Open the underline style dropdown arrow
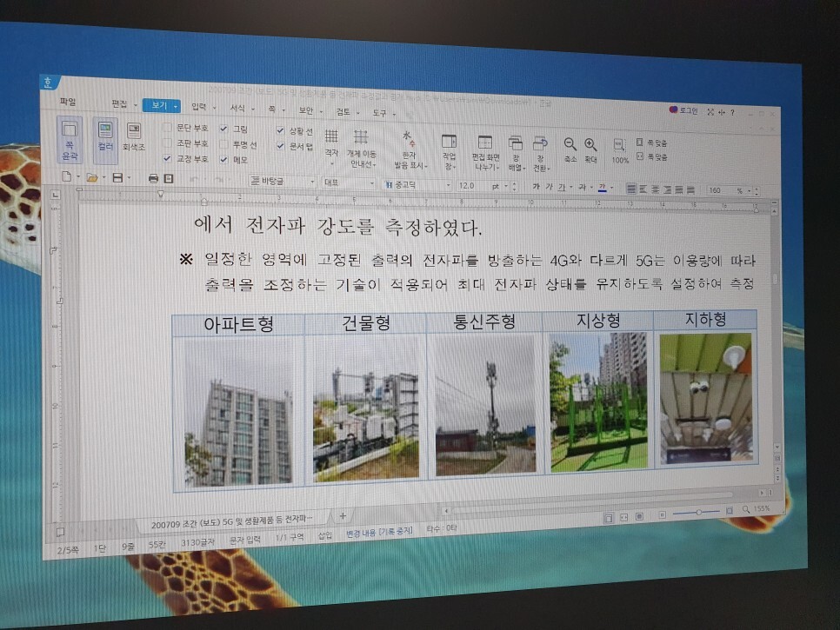The image size is (840, 630). pos(571,188)
